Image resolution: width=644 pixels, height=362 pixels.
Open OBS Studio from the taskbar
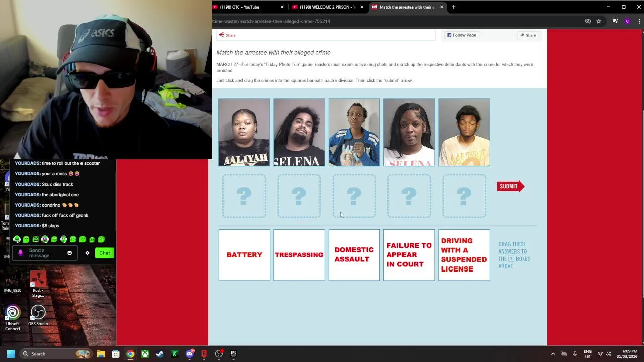click(219, 354)
